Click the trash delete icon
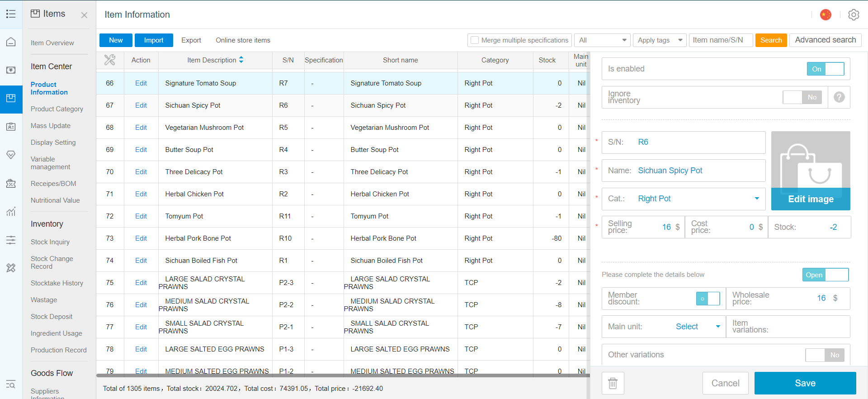The image size is (868, 399). [613, 383]
